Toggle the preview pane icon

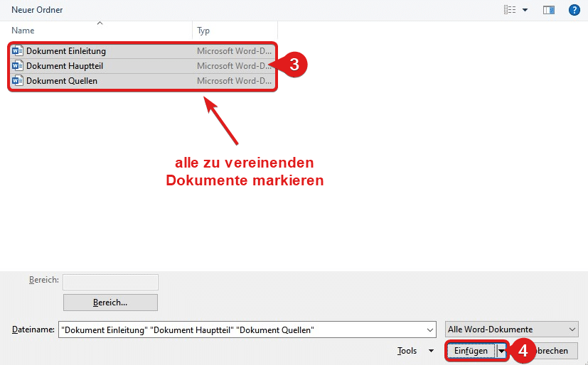point(548,10)
